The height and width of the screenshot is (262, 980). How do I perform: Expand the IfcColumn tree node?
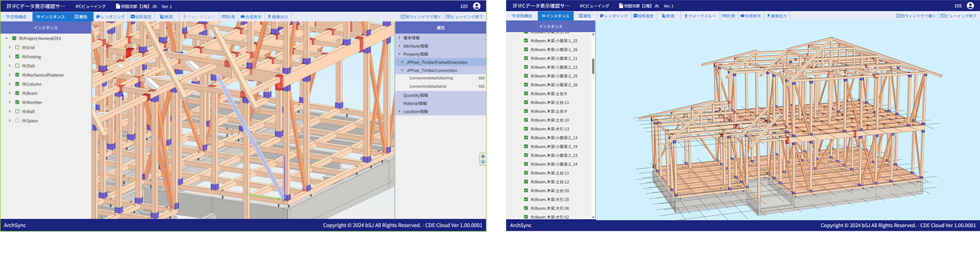pyautogui.click(x=9, y=84)
